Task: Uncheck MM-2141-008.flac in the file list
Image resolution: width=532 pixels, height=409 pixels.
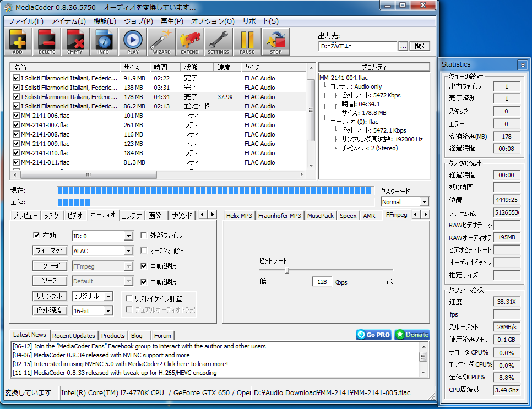Action: 16,134
